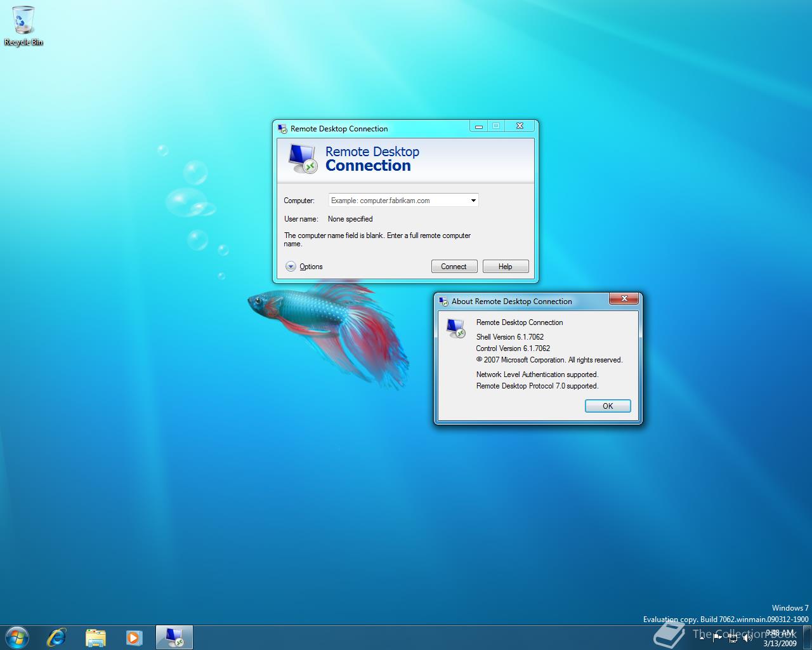Click OK in the About dialog
The width and height of the screenshot is (812, 650).
[x=608, y=406]
